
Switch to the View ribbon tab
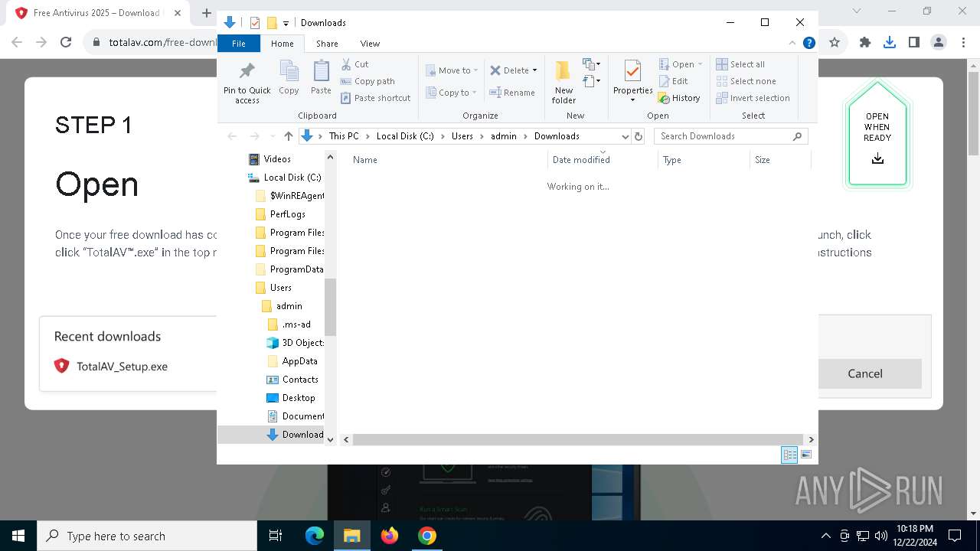pyautogui.click(x=370, y=44)
